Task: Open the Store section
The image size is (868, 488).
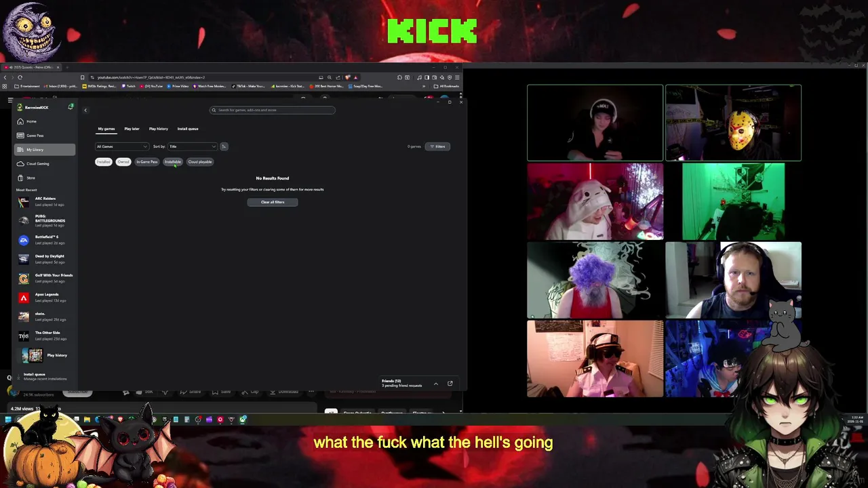Action: pyautogui.click(x=45, y=178)
